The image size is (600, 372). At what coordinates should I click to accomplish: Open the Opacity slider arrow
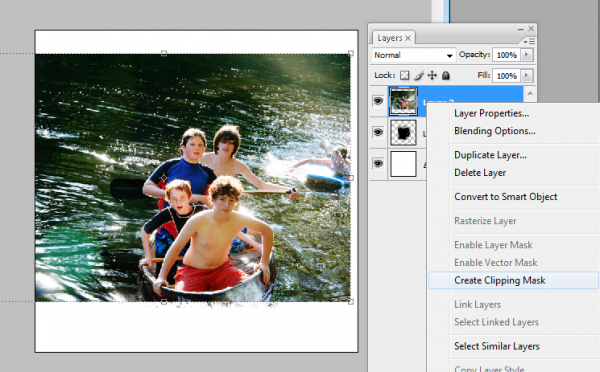click(527, 55)
